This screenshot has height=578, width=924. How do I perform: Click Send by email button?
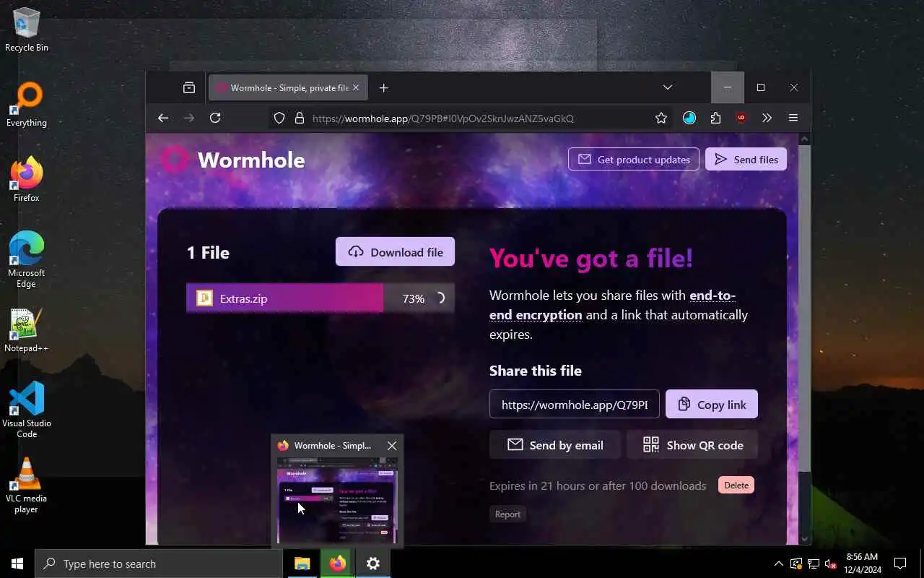click(x=555, y=445)
